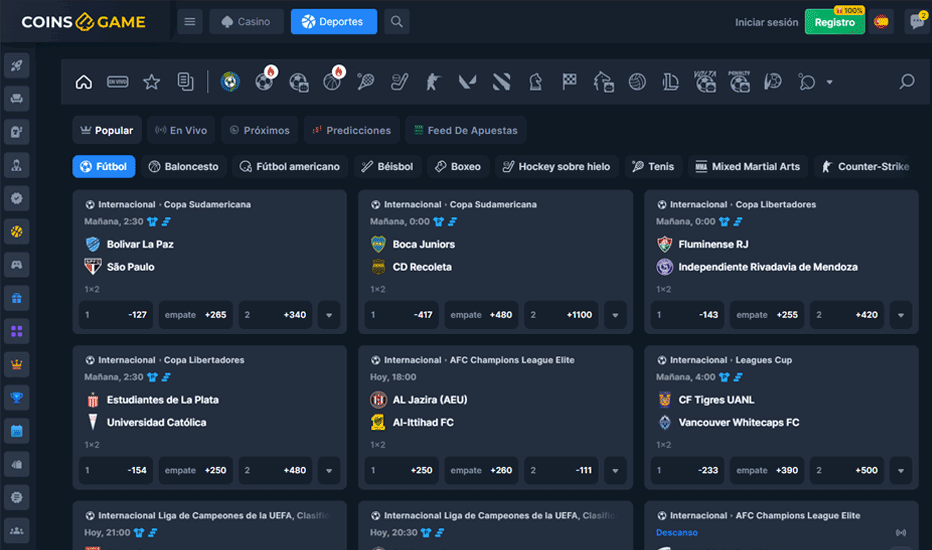The image size is (932, 550).
Task: Filter by Baloncesto sport chip
Action: point(184,166)
